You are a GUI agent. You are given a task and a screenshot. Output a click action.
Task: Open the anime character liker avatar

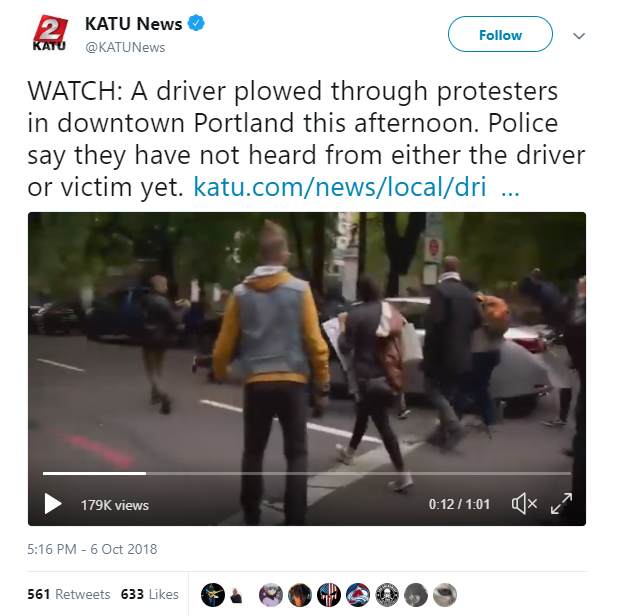[271, 595]
